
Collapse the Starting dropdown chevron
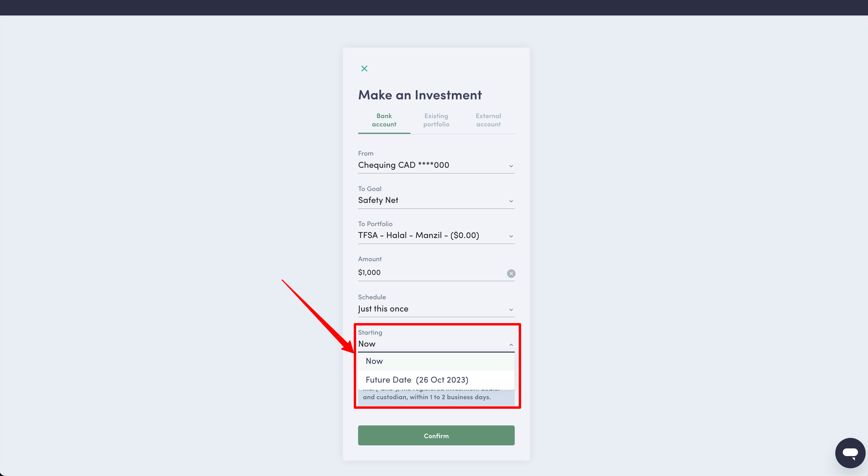(511, 345)
